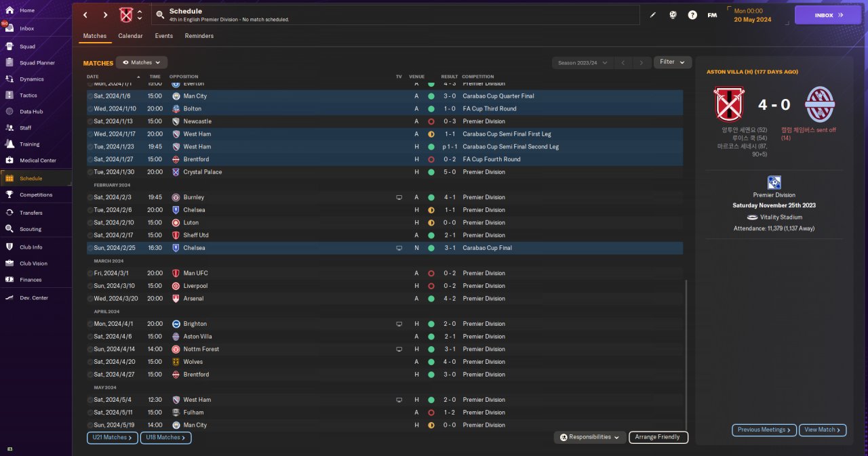Click the Vitality Stadium venue text
This screenshot has width=868, height=456.
click(782, 217)
